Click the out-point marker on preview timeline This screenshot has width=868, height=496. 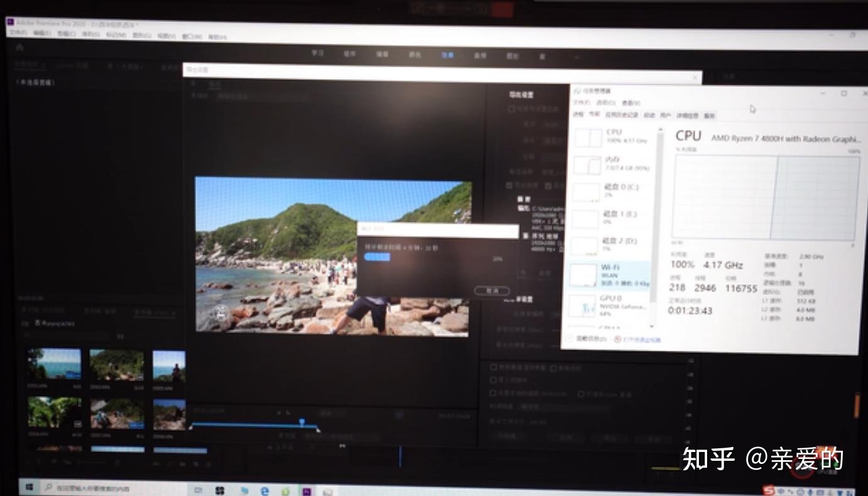[318, 431]
